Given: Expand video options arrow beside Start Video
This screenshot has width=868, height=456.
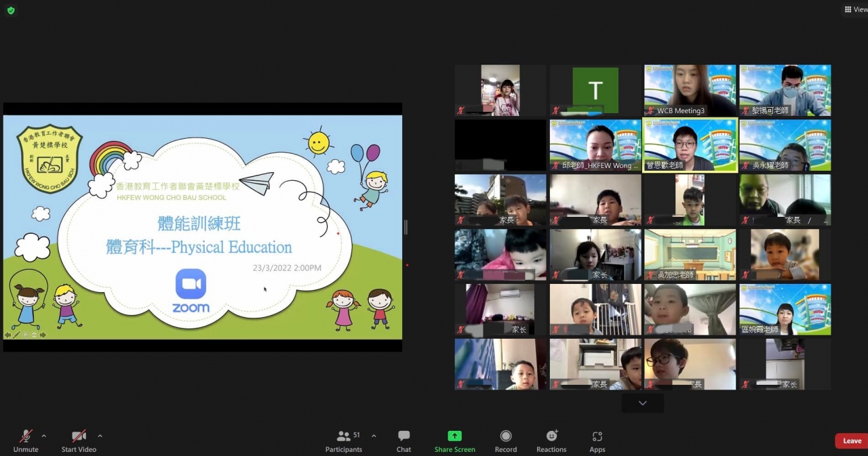Looking at the screenshot, I should 100,436.
